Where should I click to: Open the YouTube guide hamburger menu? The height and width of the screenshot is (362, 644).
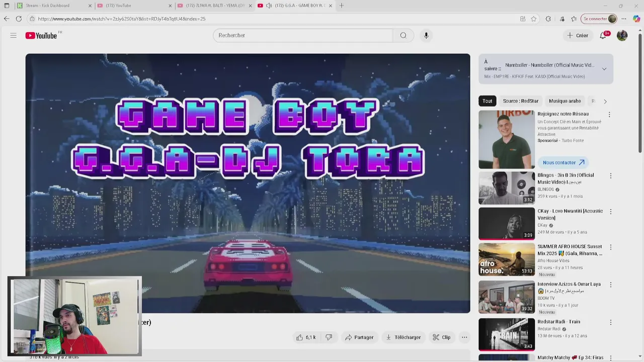pos(14,35)
